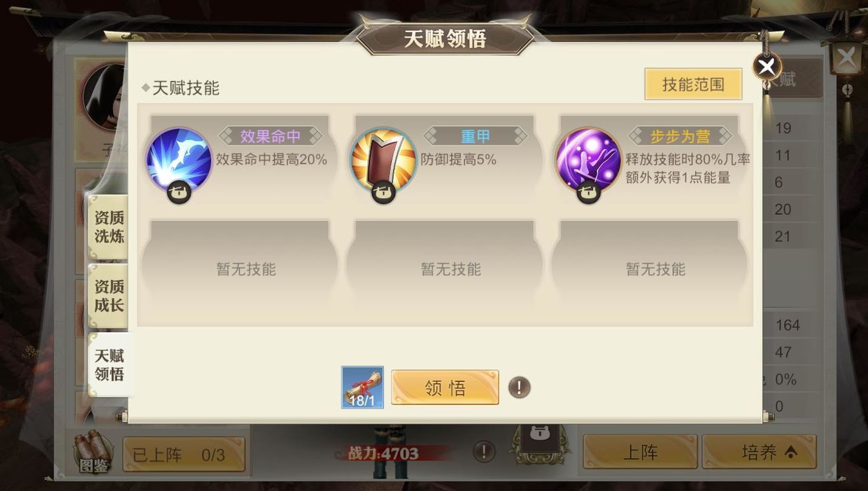Select the 重甲 armor skill icon
The width and height of the screenshot is (868, 491).
coord(383,160)
